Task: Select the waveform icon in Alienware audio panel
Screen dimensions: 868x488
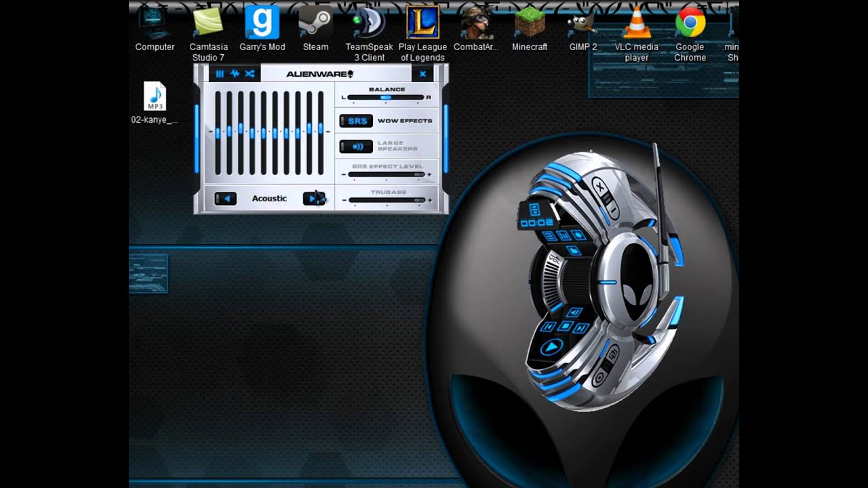Action: (x=235, y=74)
